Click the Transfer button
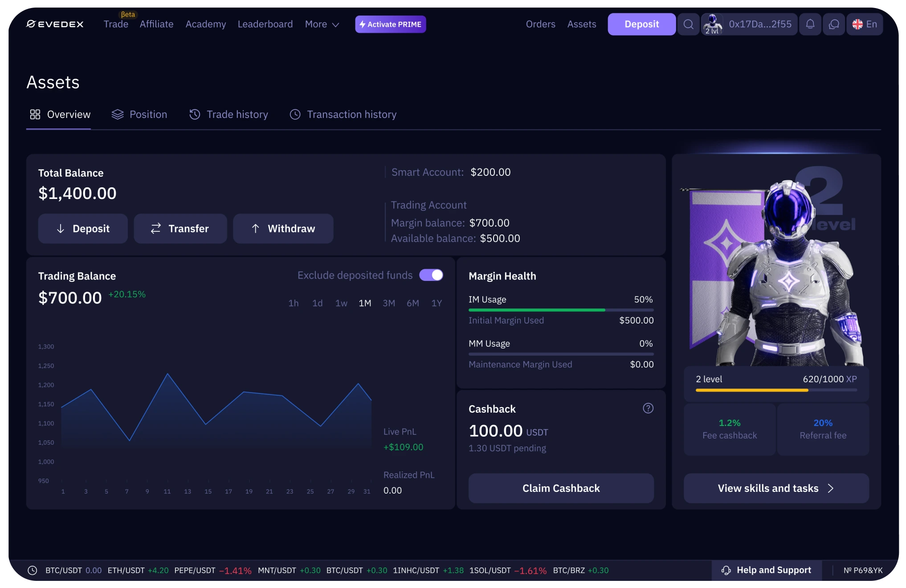Screen dimensions: 906x588 [180, 228]
